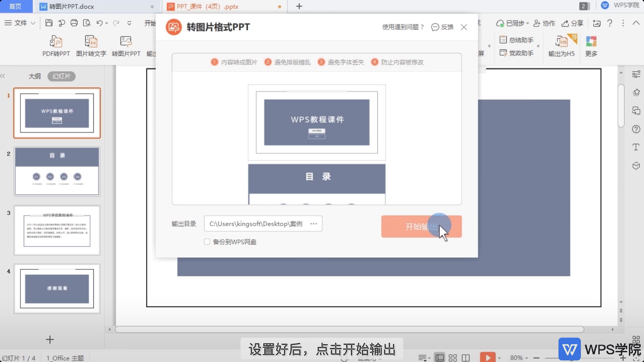This screenshot has width=644, height=362.
Task: Open the 更多 apps icon
Action: 591,42
